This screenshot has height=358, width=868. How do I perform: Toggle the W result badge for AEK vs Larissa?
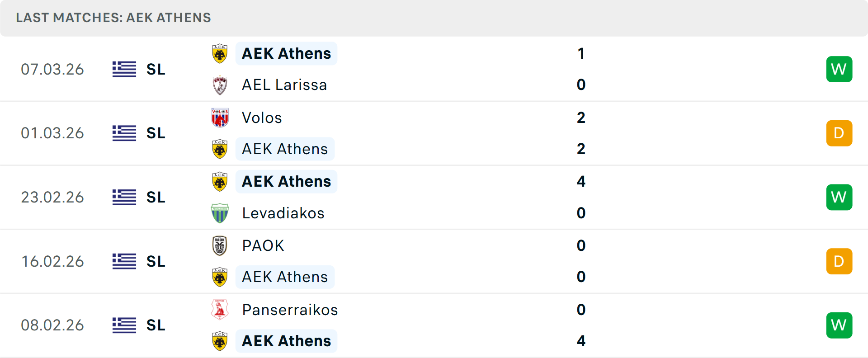[839, 69]
